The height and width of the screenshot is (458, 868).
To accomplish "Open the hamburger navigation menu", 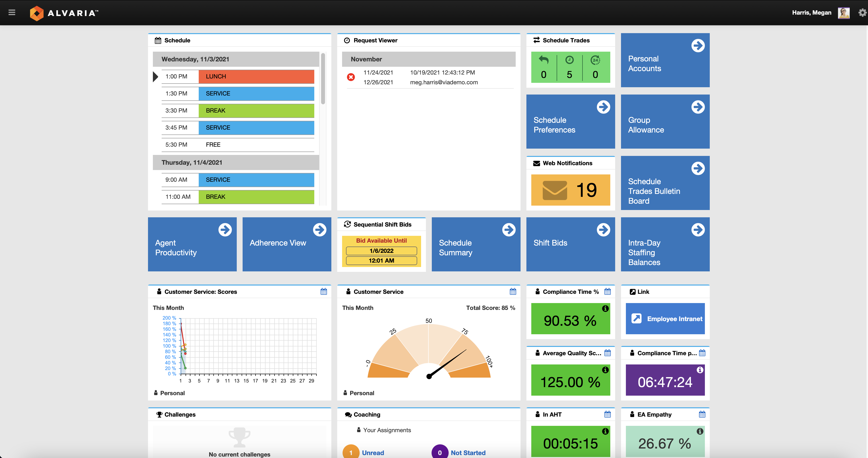I will pyautogui.click(x=12, y=12).
